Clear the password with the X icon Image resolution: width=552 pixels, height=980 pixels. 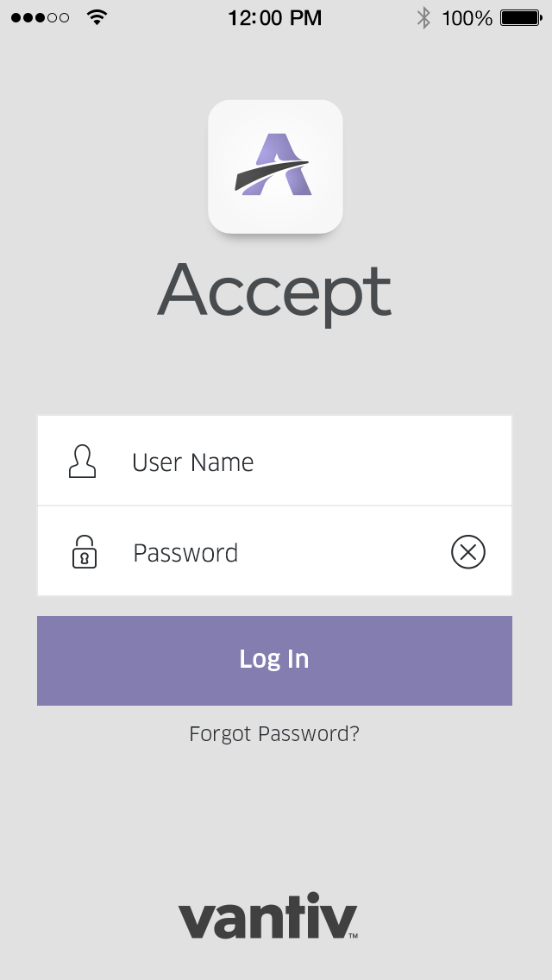[468, 552]
